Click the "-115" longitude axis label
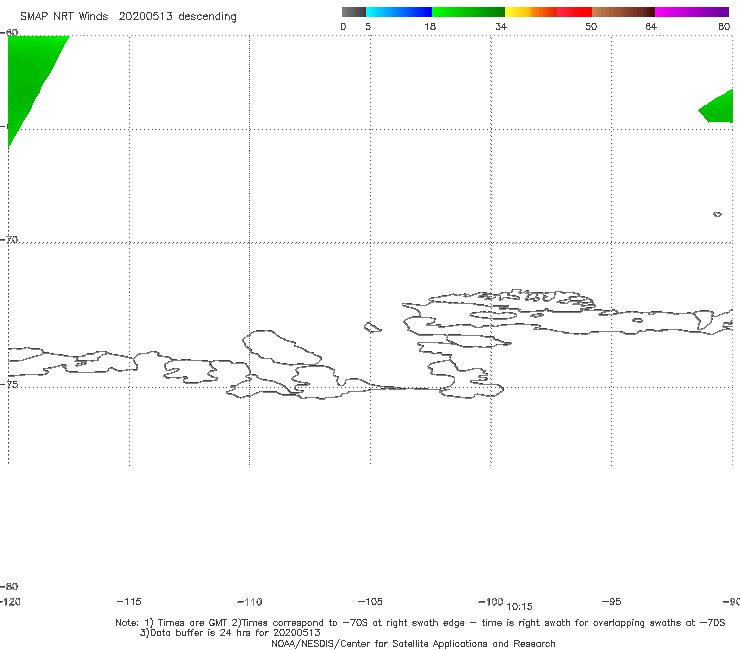 pos(129,601)
